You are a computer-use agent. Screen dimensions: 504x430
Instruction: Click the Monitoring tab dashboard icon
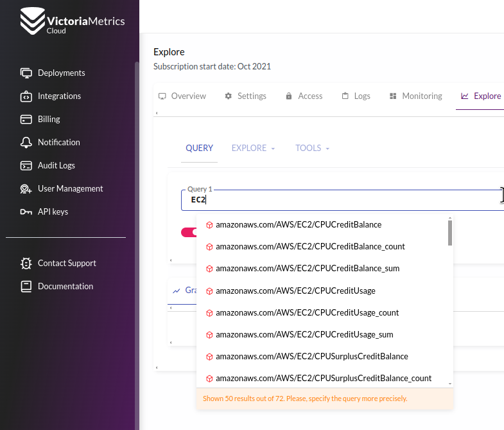pyautogui.click(x=393, y=96)
